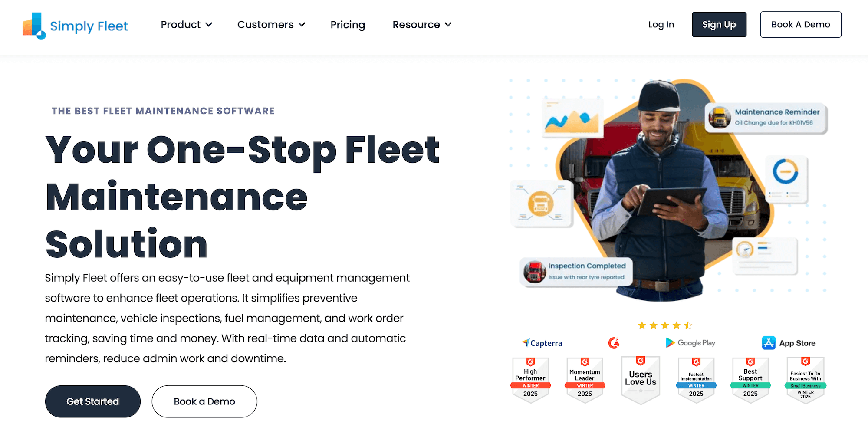Click the Maintenance Reminder notification card
This screenshot has width=868, height=437.
(x=766, y=117)
